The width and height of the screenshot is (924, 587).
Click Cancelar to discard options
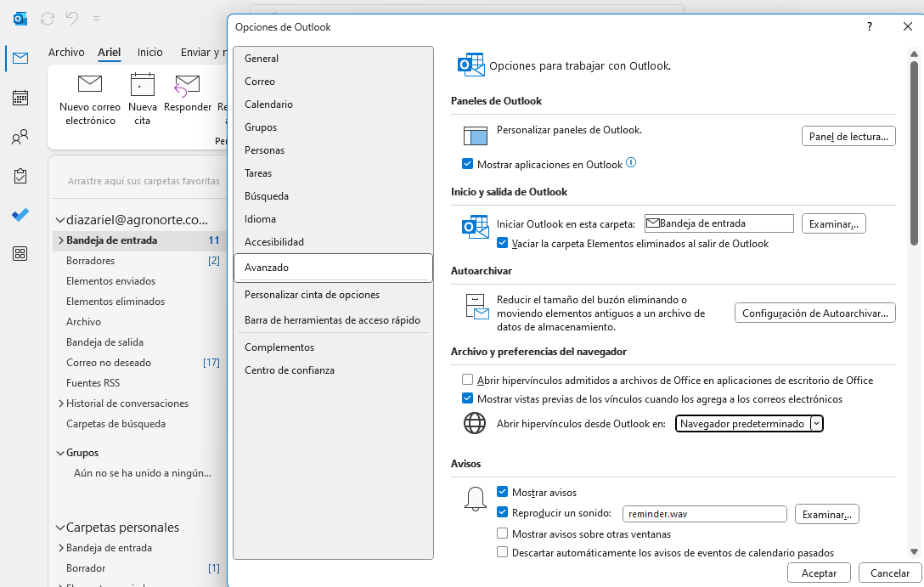(890, 573)
